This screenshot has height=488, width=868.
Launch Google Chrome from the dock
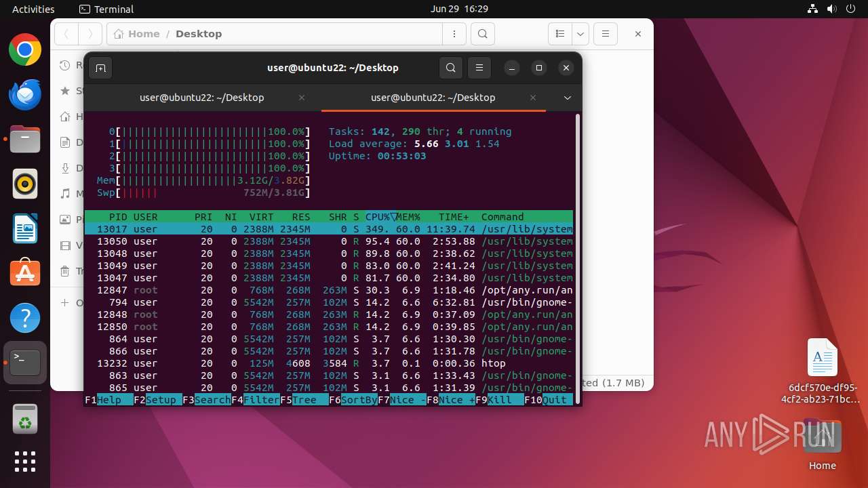click(25, 50)
